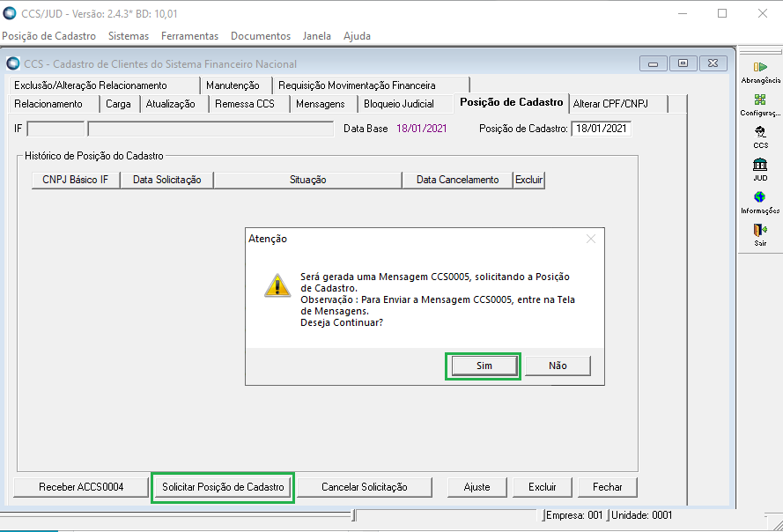Click Solicitar Posição de Cadastro button
This screenshot has height=532, width=783.
(223, 487)
